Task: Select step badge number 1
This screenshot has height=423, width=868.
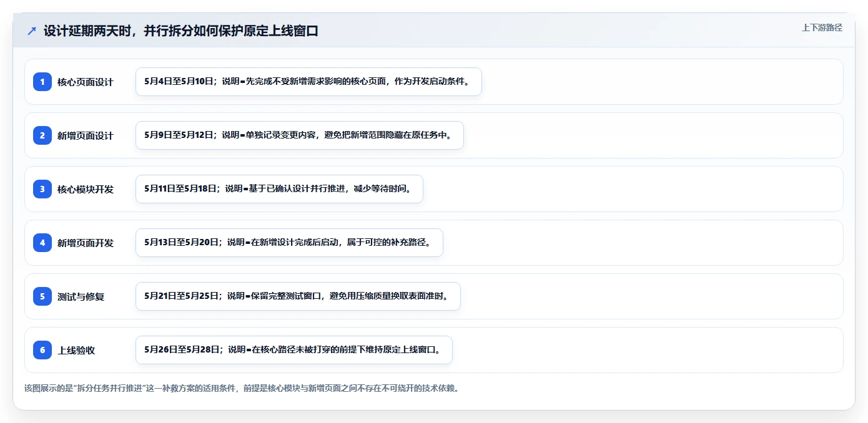Action: click(x=42, y=82)
